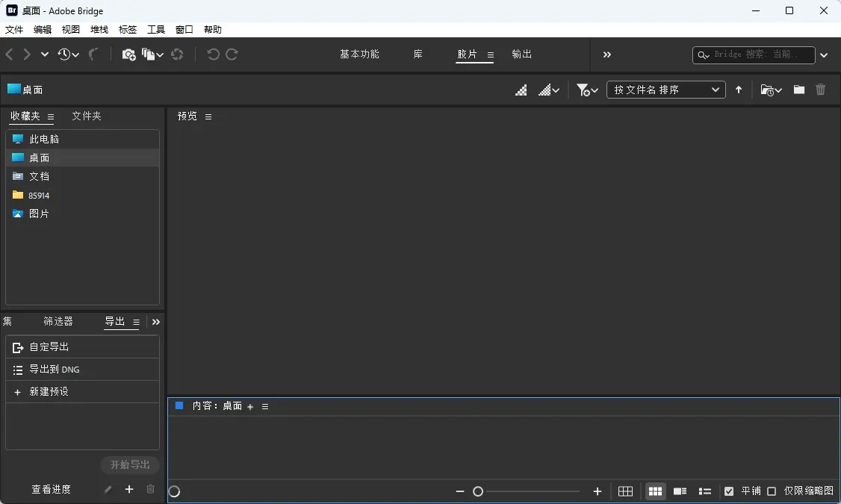This screenshot has height=504, width=841.
Task: Open thumbnail quality options dropdown
Action: click(x=549, y=90)
